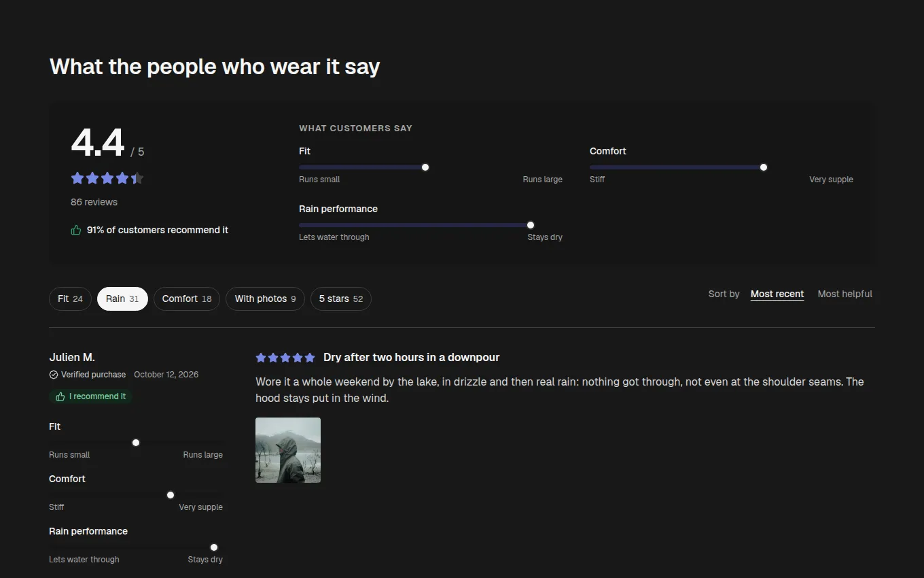Viewport: 924px width, 578px height.
Task: Click the Fit slider handle in customer summary
Action: (x=425, y=167)
